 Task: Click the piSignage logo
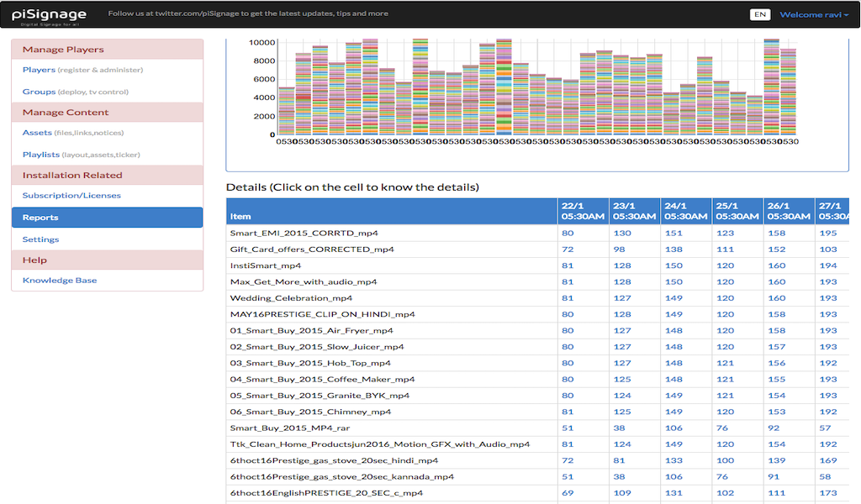(x=49, y=15)
